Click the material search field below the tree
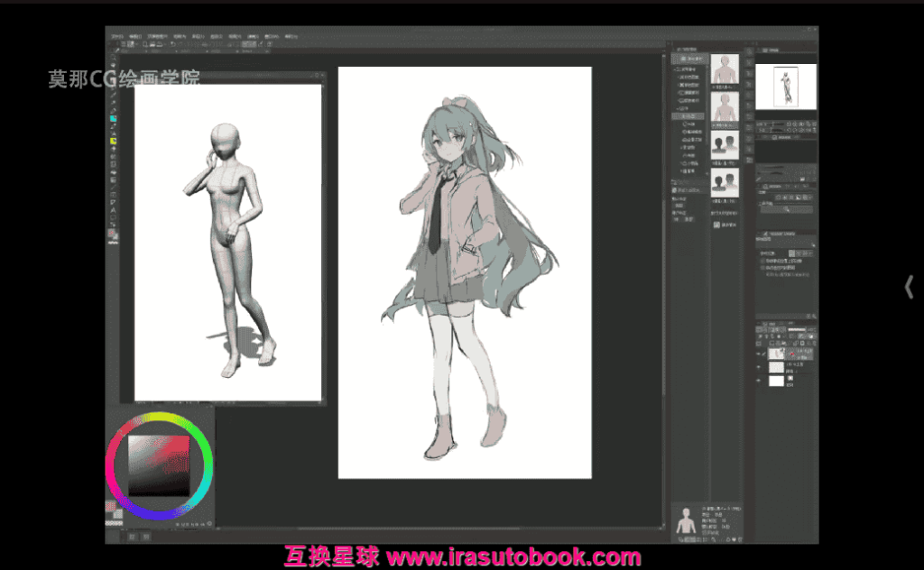This screenshot has width=924, height=570. [x=688, y=190]
